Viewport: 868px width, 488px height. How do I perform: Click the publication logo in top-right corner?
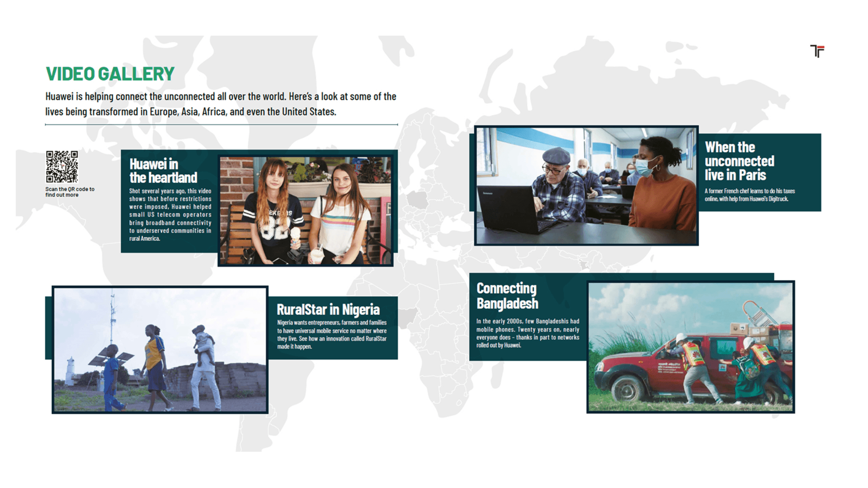point(818,51)
